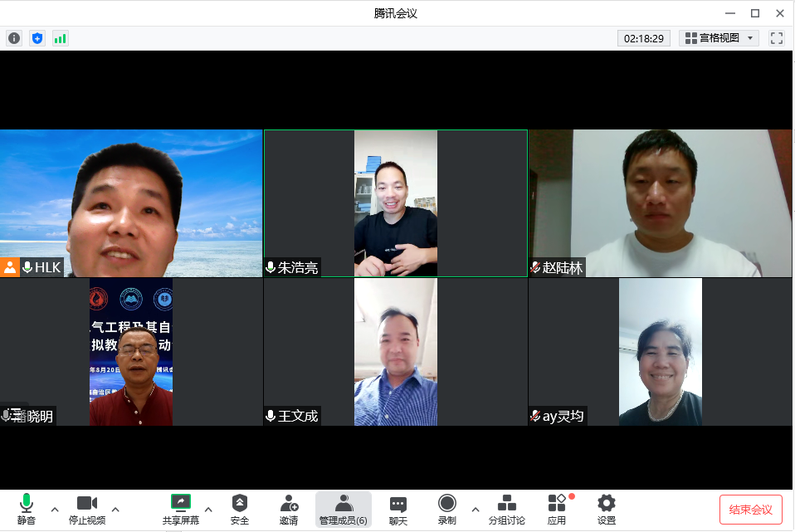Open 分组讨论 breakout rooms

point(506,509)
